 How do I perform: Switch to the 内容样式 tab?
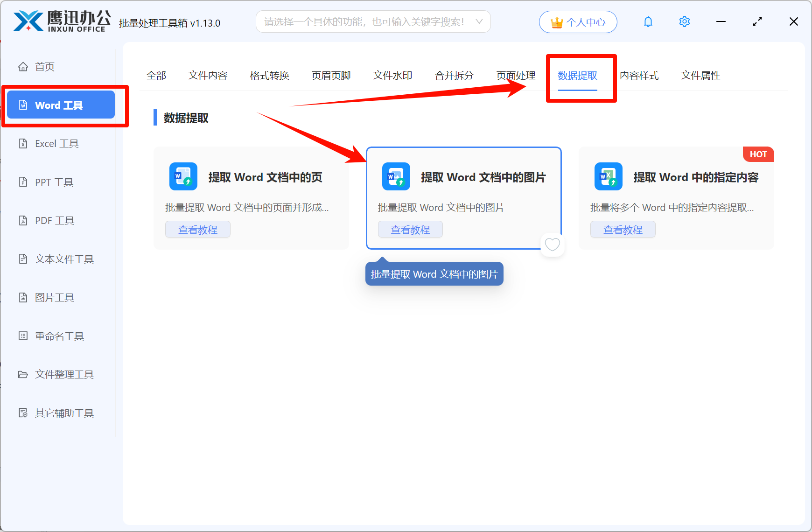tap(639, 75)
